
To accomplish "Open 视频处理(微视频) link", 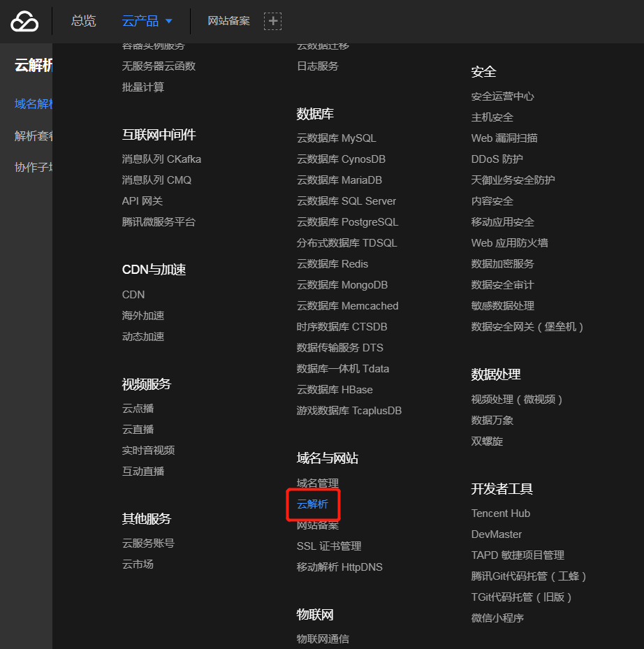I will (x=516, y=400).
